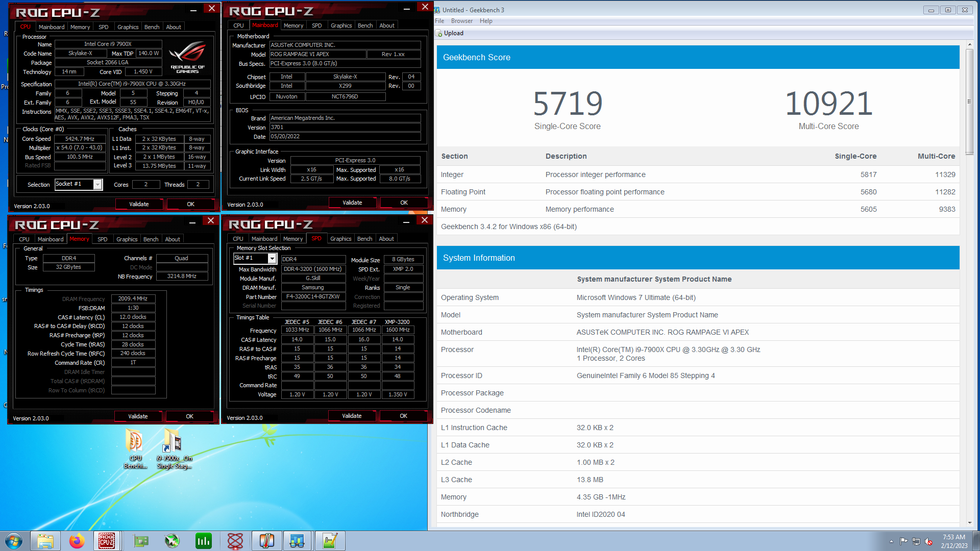Open About tab in SPD window
Screen dimensions: 980x551
(386, 239)
